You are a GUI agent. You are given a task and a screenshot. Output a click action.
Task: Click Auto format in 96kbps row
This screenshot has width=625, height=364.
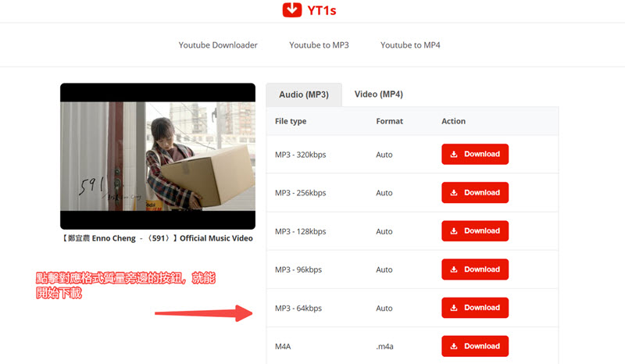click(384, 270)
